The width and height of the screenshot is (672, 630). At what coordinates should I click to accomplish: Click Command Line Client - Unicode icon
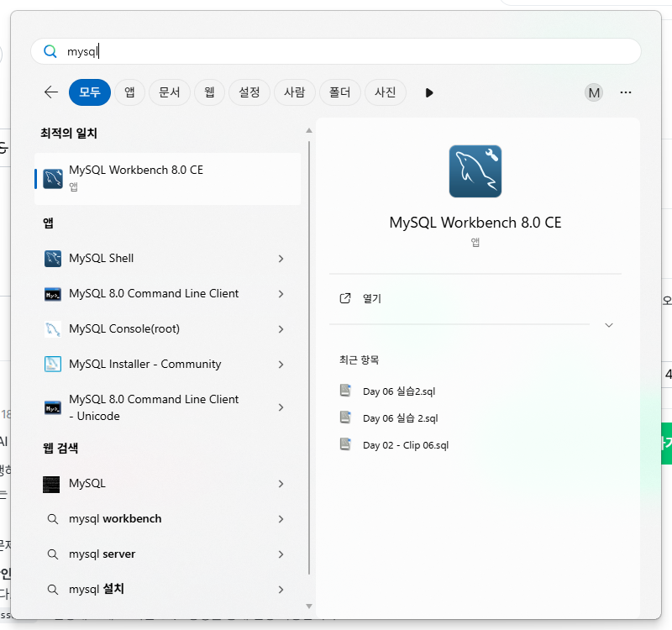point(53,407)
